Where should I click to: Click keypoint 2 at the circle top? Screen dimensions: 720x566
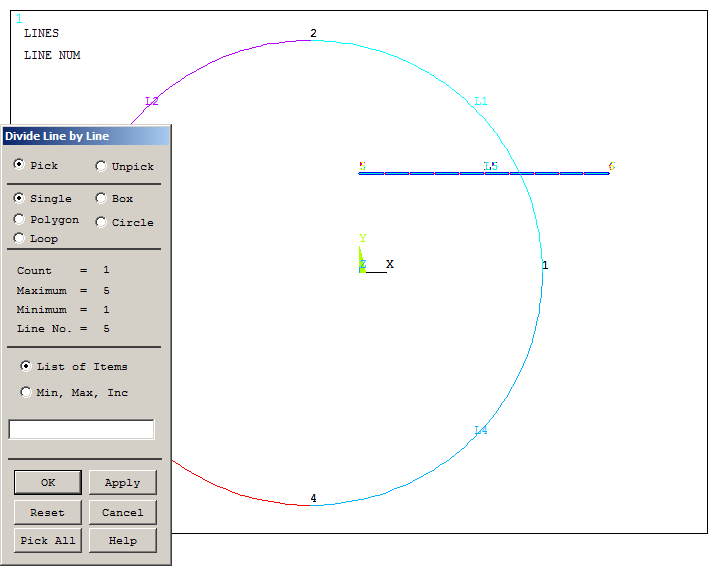tap(313, 33)
